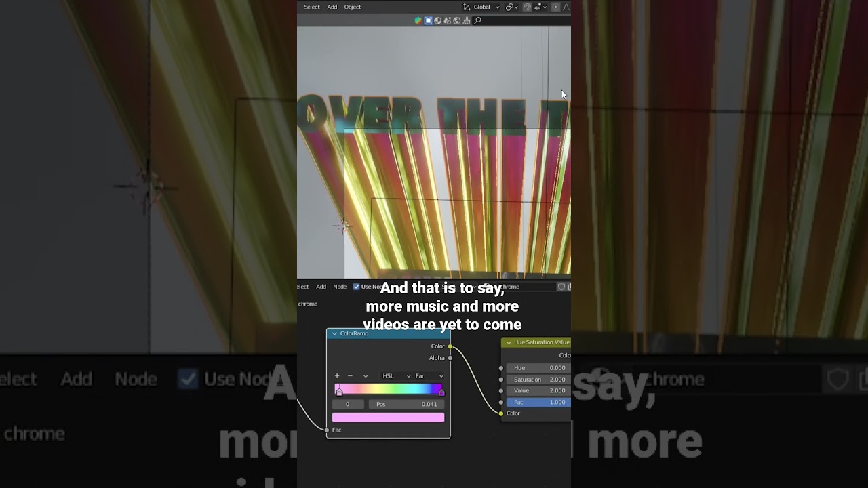Click the Hue 0.000 field
Screen dimensions: 868x488
pos(538,368)
